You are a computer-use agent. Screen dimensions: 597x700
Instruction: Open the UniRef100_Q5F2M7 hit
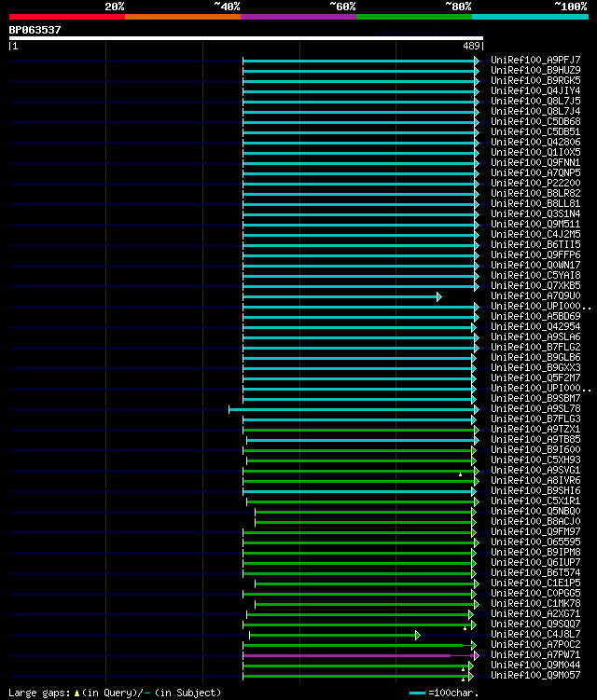click(x=535, y=378)
